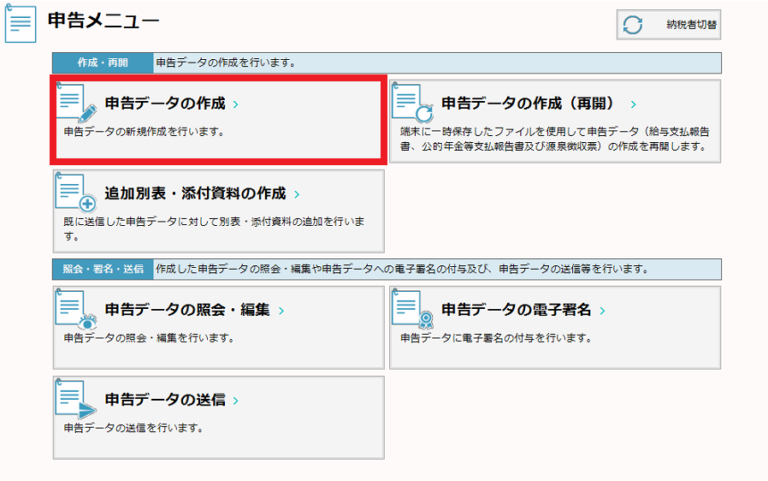
Task: Click the certificate ribbon icon for 電子署名
Action: [412, 309]
